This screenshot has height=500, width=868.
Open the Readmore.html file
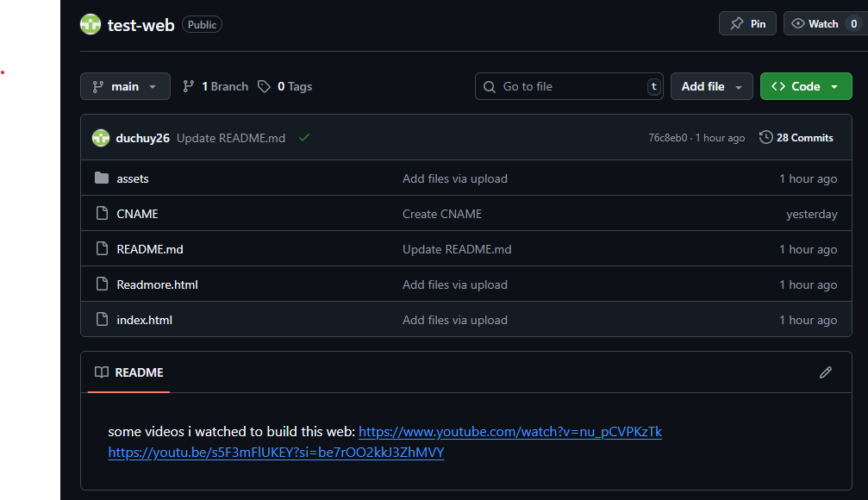pos(157,284)
